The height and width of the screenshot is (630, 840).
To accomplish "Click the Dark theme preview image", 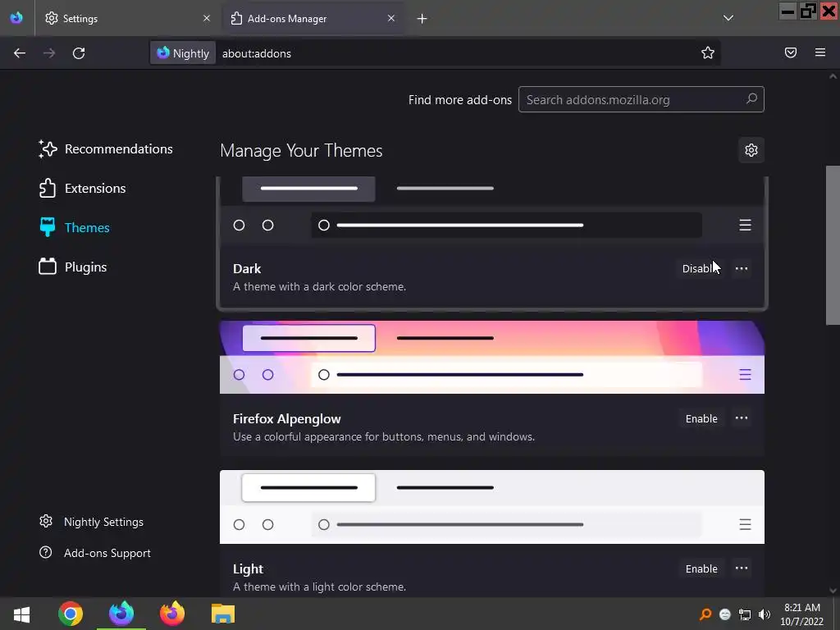I will 492,210.
